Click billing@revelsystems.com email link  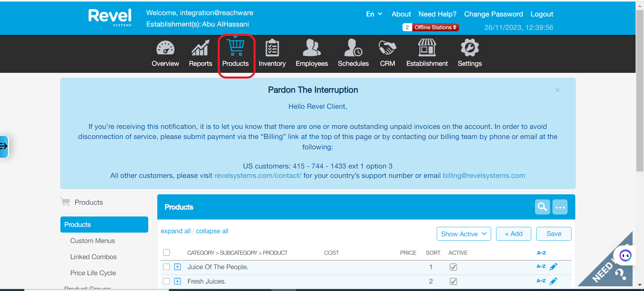pos(484,176)
